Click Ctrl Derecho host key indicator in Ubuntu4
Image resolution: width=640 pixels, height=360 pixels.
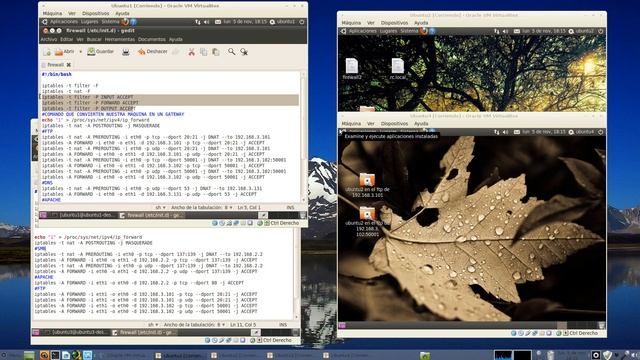coord(583,333)
